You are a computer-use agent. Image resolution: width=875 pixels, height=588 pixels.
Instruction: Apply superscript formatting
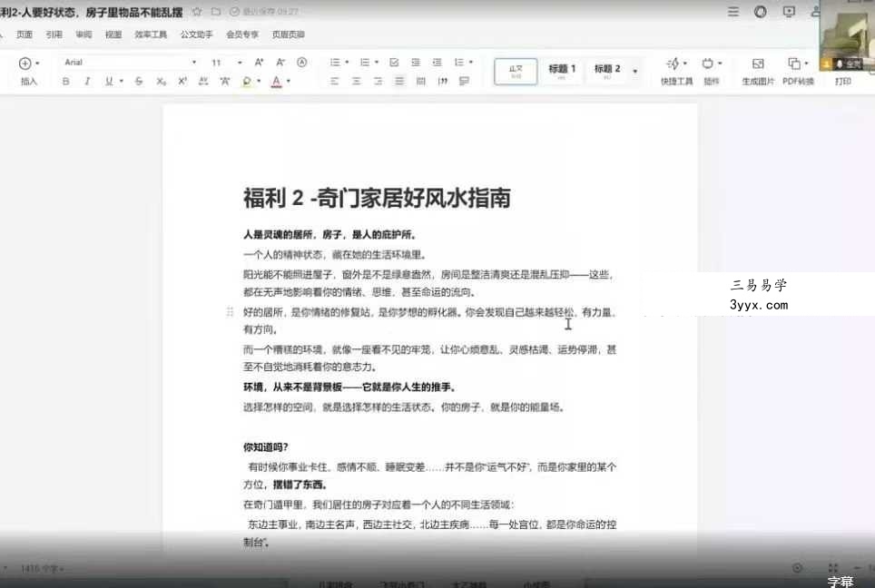(x=182, y=82)
